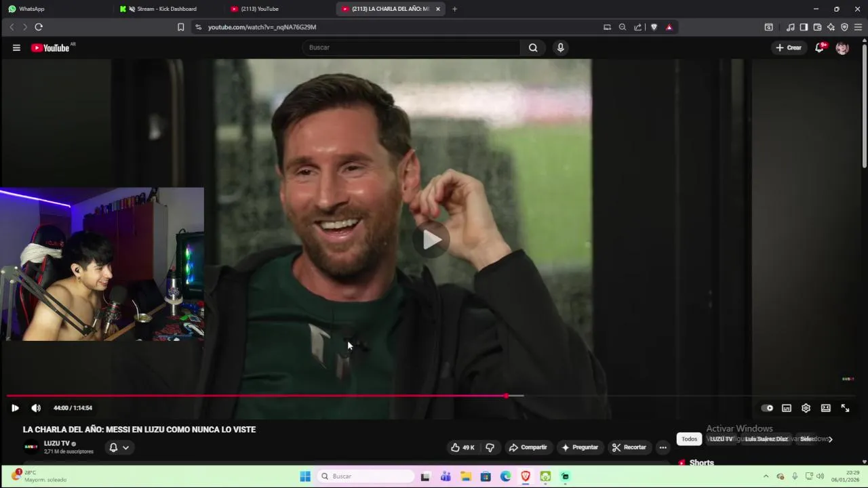Image resolution: width=868 pixels, height=488 pixels.
Task: Go to YouTube home via logo
Action: (51, 47)
